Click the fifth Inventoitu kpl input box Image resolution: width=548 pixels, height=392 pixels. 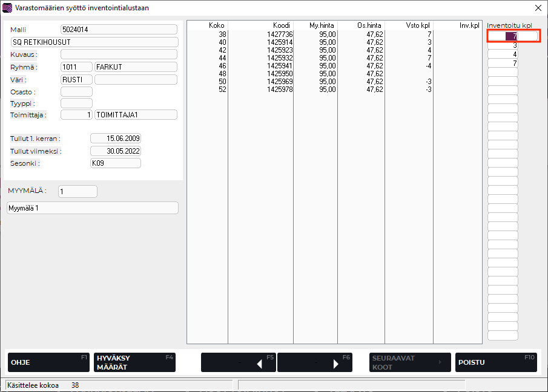point(503,73)
